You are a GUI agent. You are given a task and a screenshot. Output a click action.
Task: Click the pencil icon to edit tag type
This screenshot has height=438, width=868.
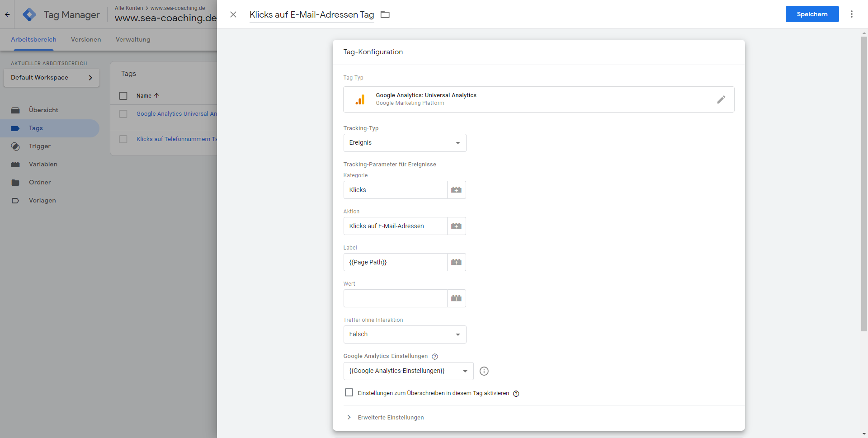pos(721,99)
